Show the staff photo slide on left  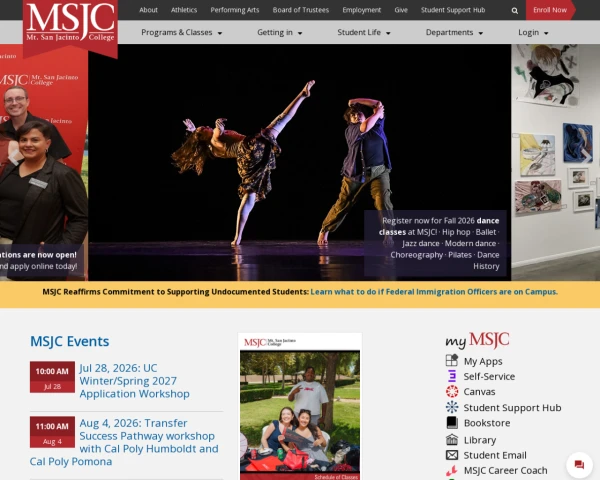44,162
